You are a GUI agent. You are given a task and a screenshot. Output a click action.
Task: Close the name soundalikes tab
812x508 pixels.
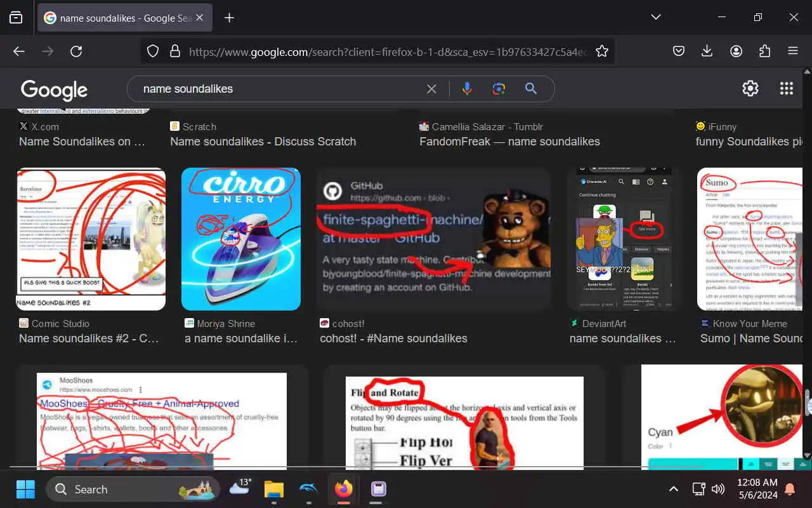(x=200, y=18)
